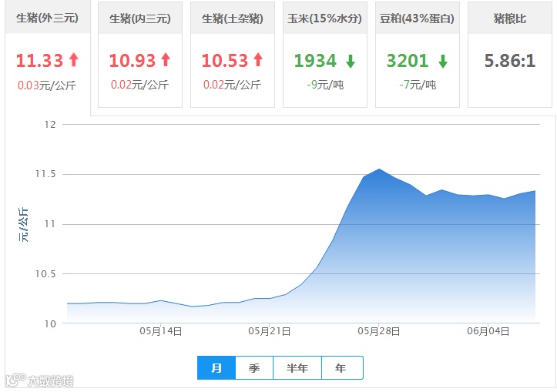
Task: Click the 0.03元/公斤 change text
Action: coord(47,85)
